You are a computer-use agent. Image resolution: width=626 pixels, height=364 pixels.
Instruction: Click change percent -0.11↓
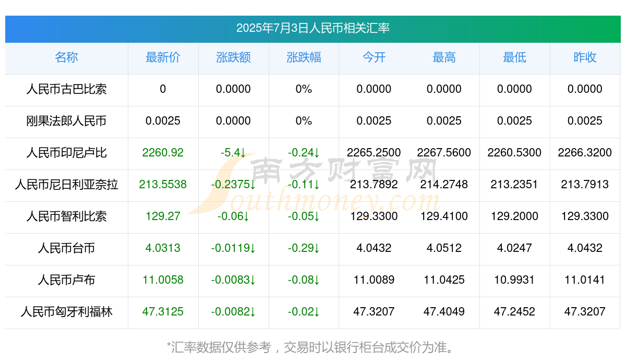click(x=304, y=185)
